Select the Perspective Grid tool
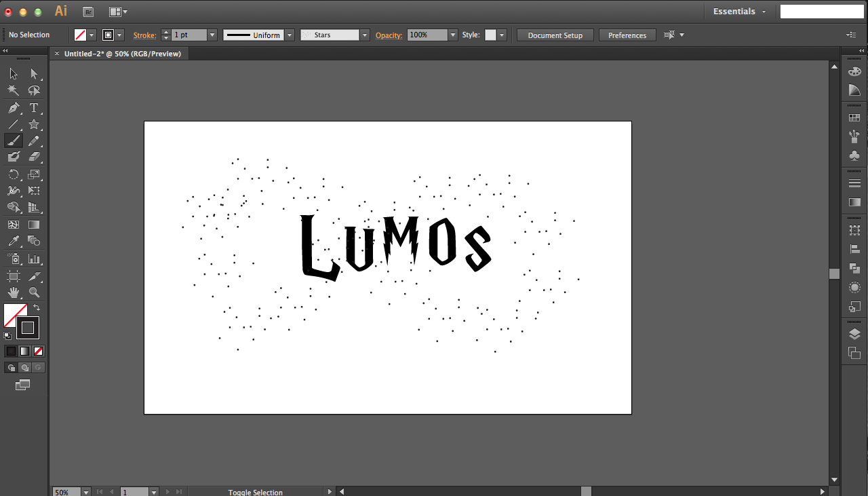Screen dimensions: 868x496 pos(34,208)
